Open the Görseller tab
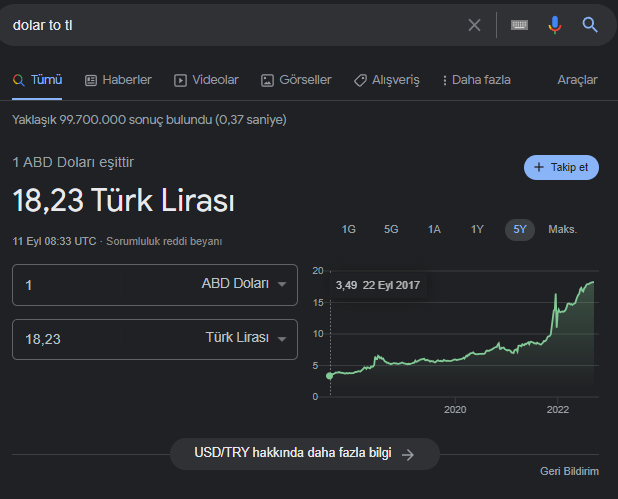This screenshot has width=618, height=499. 296,80
